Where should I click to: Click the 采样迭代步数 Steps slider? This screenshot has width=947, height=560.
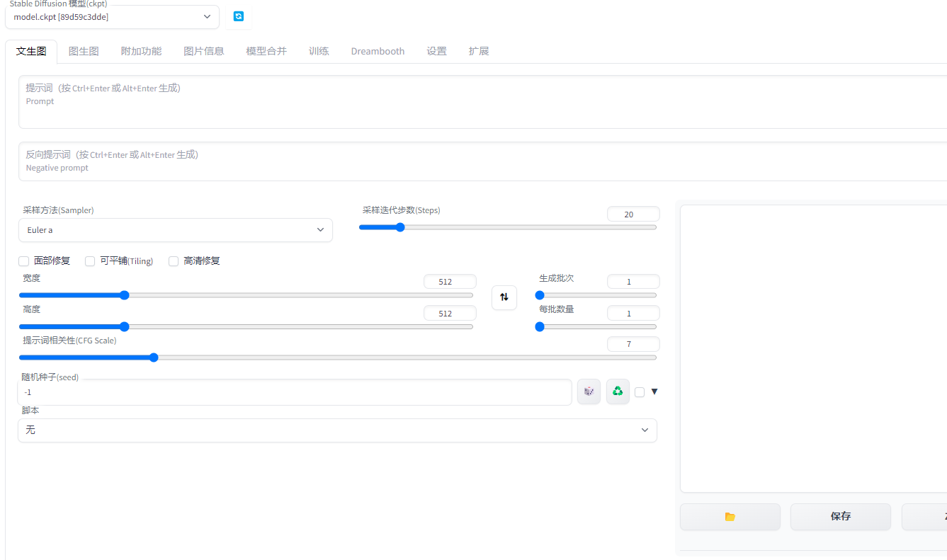(507, 227)
